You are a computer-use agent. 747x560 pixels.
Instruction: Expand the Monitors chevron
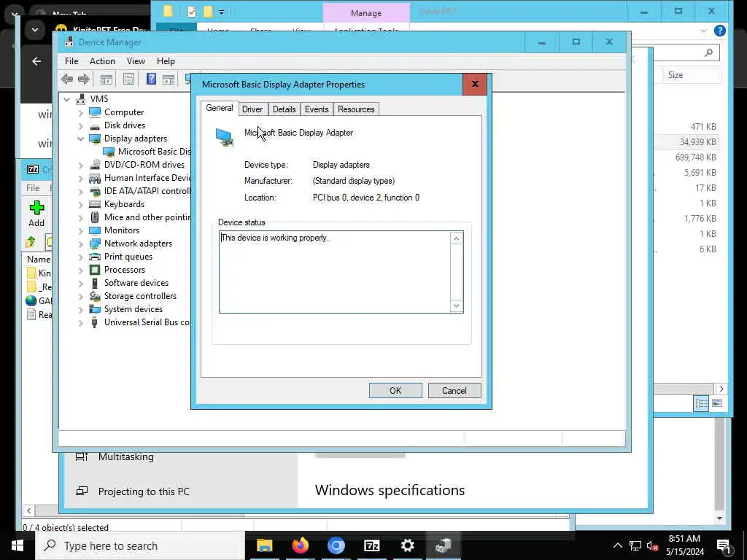(x=80, y=230)
